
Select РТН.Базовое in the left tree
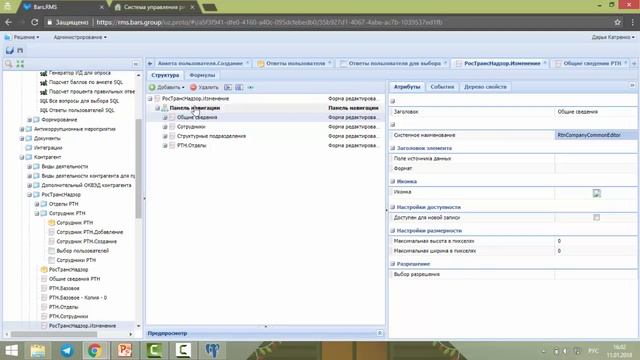tap(64, 288)
